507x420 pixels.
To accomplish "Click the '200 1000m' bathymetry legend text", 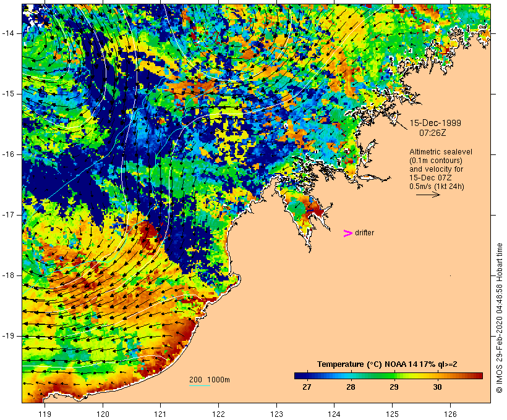I will [210, 380].
